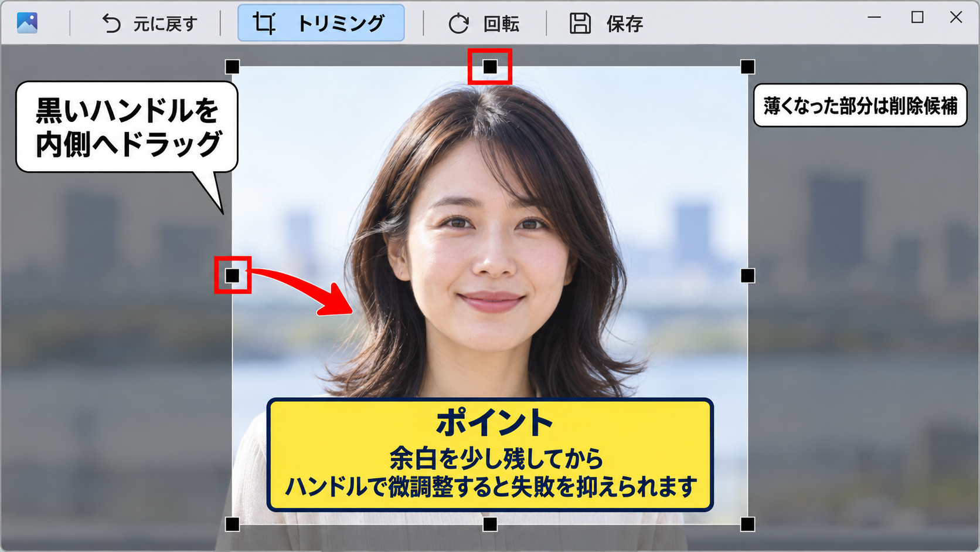Click the right-middle crop handle
The height and width of the screenshot is (552, 980).
click(x=747, y=276)
